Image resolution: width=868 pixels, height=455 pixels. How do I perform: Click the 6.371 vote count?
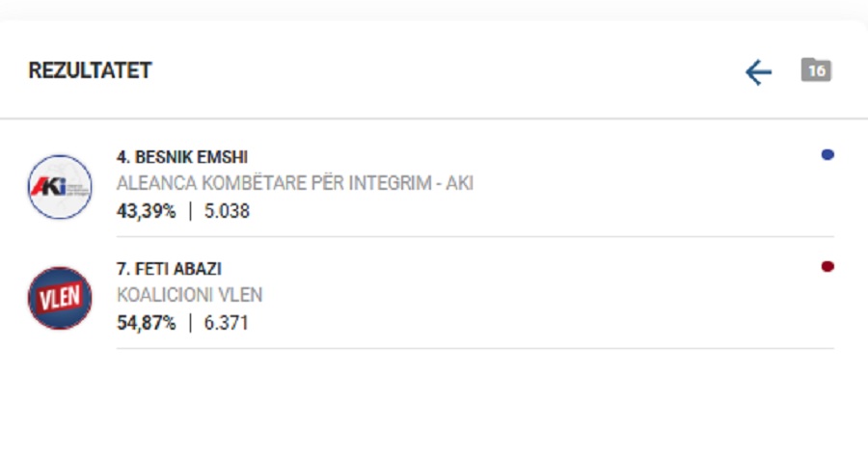tap(227, 323)
